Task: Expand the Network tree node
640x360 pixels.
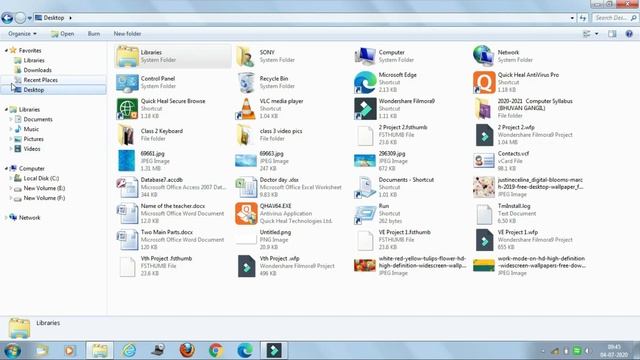Action: coord(6,218)
